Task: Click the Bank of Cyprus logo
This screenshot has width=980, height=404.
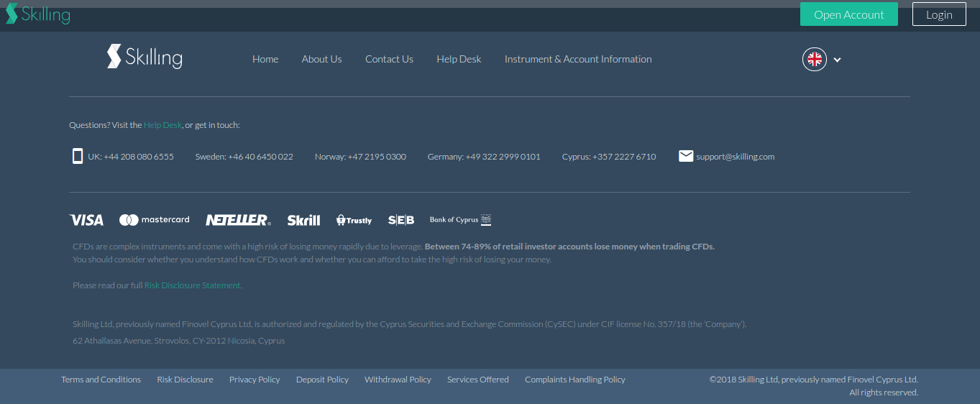Action: (x=460, y=220)
